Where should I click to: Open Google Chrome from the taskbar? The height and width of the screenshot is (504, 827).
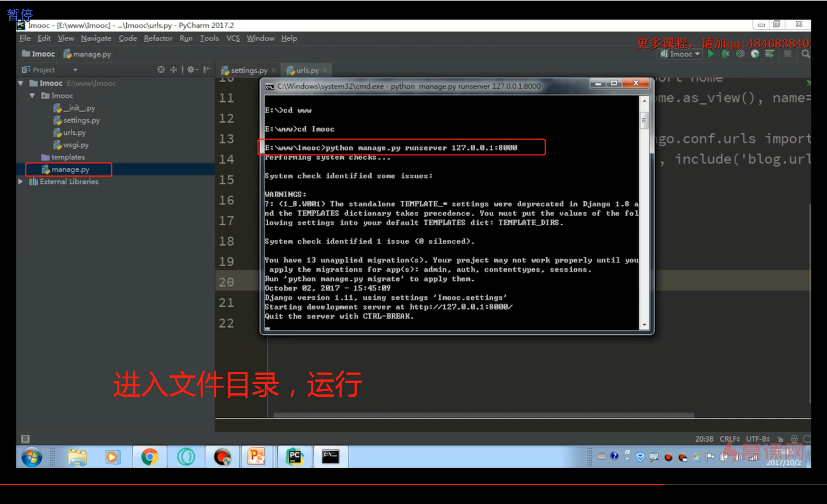pyautogui.click(x=150, y=457)
